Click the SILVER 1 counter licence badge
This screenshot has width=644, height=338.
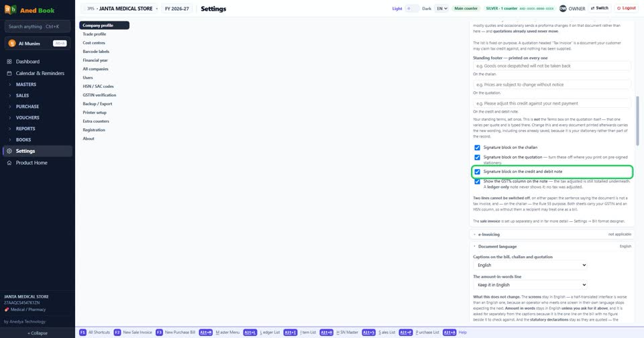click(x=519, y=8)
